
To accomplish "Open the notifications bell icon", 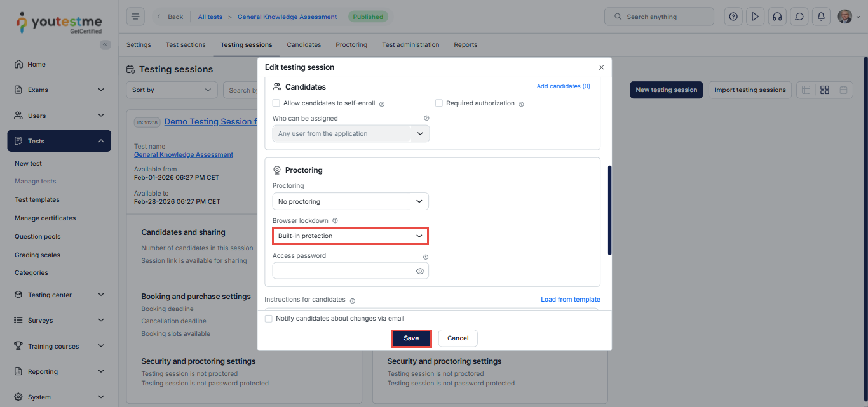I will coord(821,17).
